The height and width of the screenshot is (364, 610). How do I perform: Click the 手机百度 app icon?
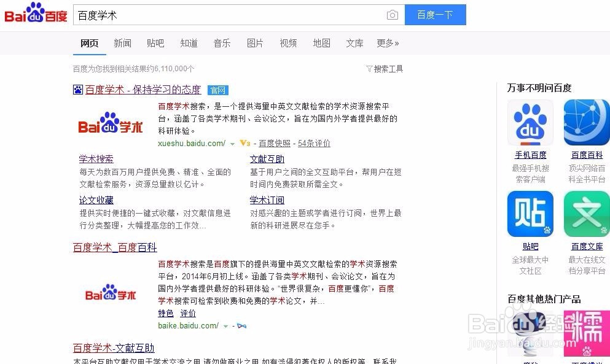pyautogui.click(x=530, y=123)
